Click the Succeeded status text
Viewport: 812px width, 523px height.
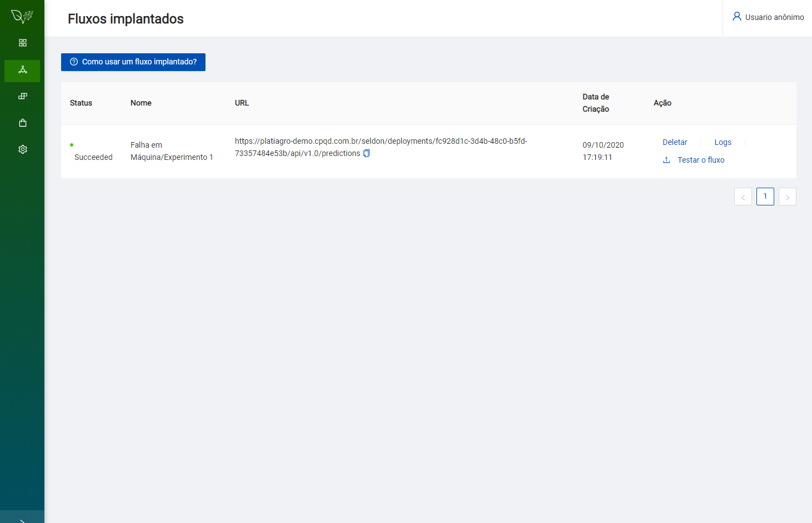coord(93,157)
